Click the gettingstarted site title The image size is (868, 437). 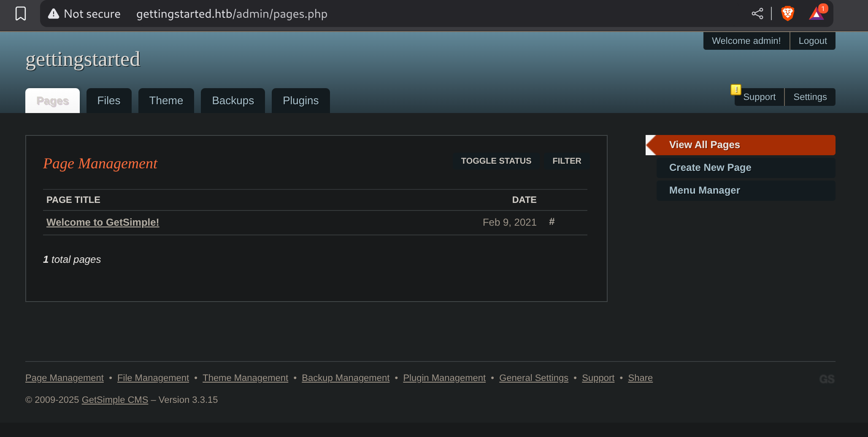pyautogui.click(x=83, y=59)
